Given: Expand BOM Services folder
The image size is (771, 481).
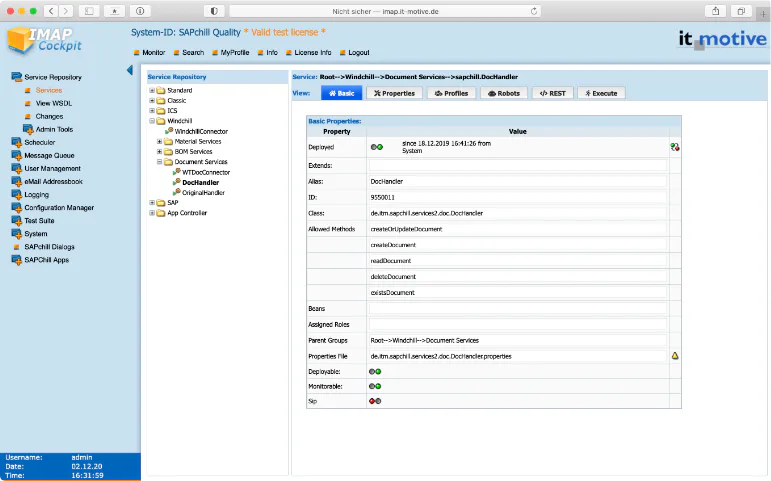Looking at the screenshot, I should 159,151.
